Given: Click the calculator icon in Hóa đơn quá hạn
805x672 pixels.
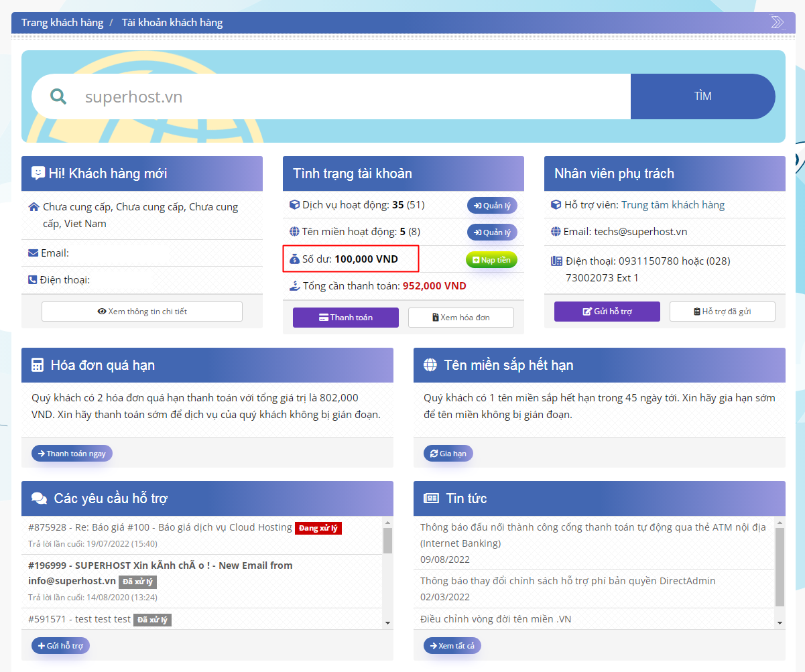Looking at the screenshot, I should [x=38, y=365].
